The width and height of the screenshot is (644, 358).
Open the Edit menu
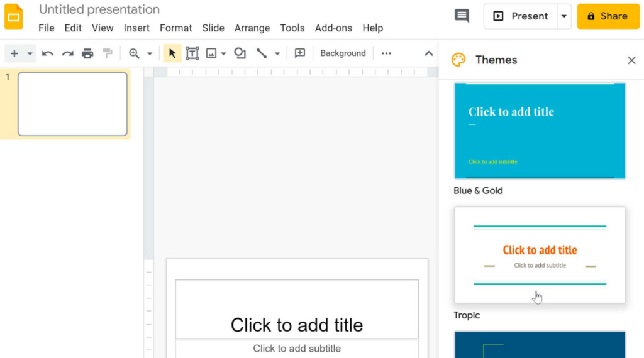[x=73, y=28]
